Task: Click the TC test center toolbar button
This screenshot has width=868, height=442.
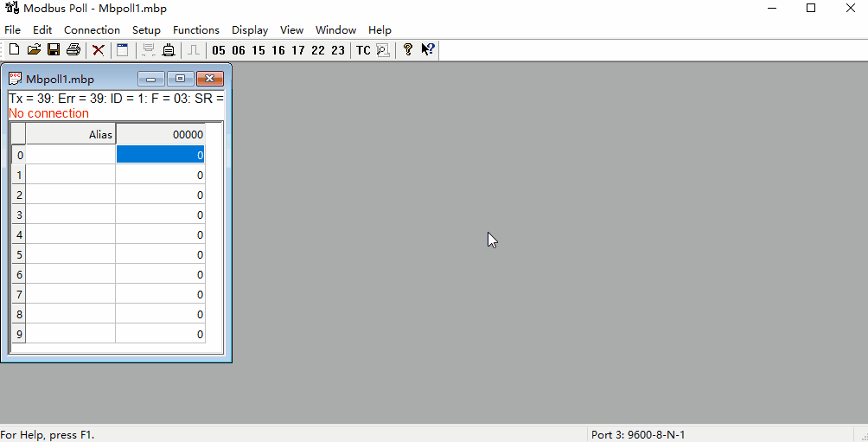Action: click(x=363, y=50)
